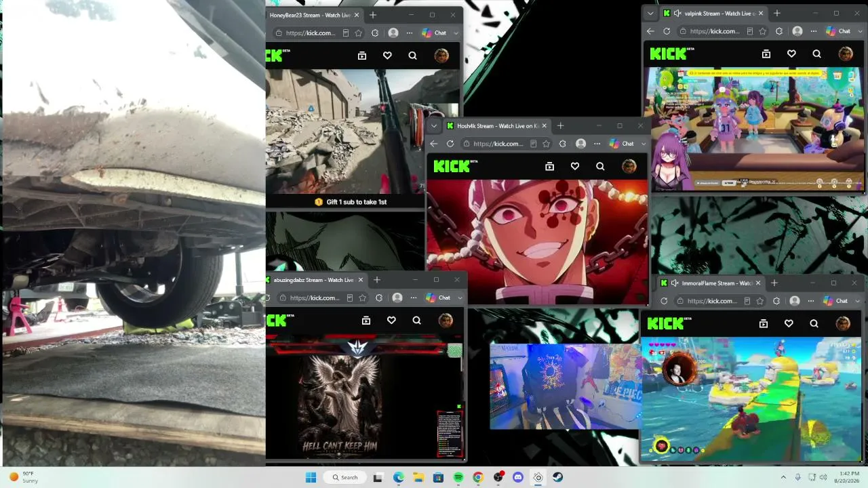Open browse icon in valpink Kick window
868x488 pixels.
766,54
